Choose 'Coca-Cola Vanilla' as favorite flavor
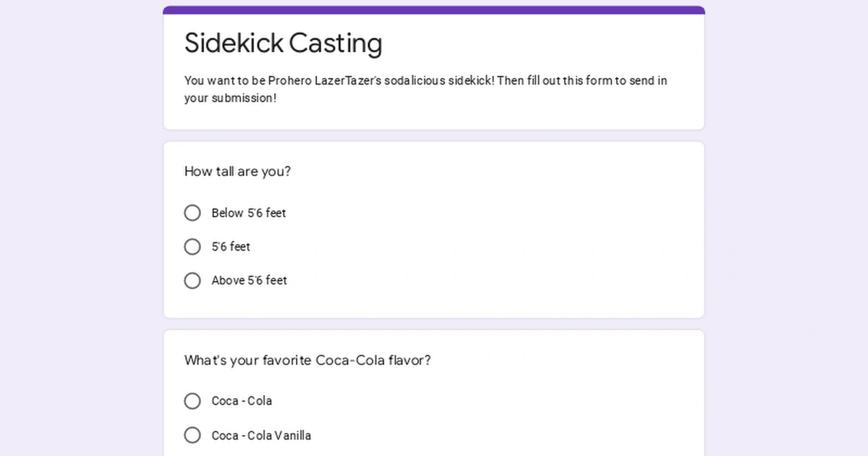Viewport: 868px width, 456px height. [192, 435]
